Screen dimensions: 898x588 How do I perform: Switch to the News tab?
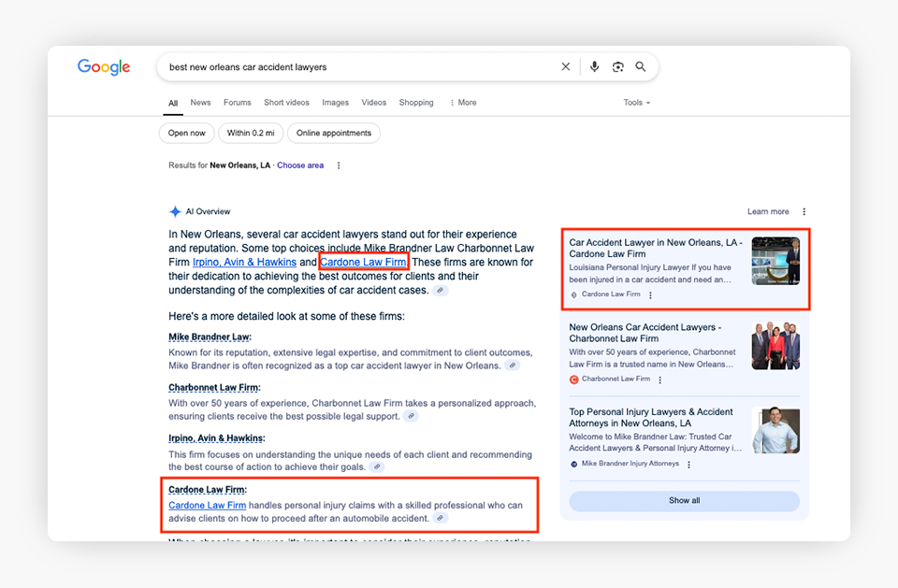pyautogui.click(x=200, y=103)
